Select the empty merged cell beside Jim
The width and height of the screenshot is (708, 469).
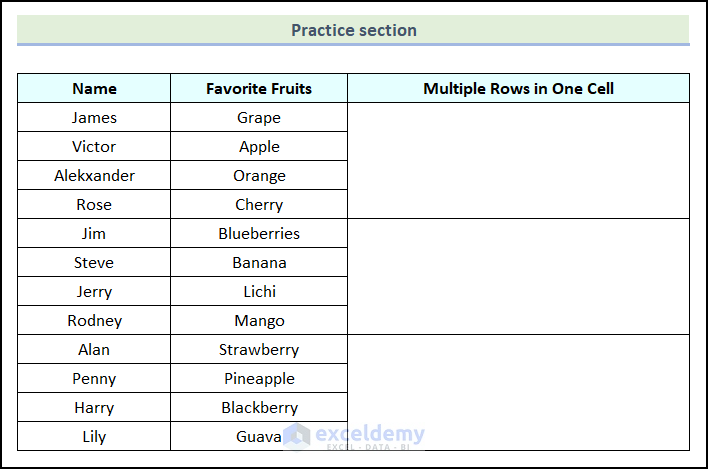pyautogui.click(x=518, y=276)
